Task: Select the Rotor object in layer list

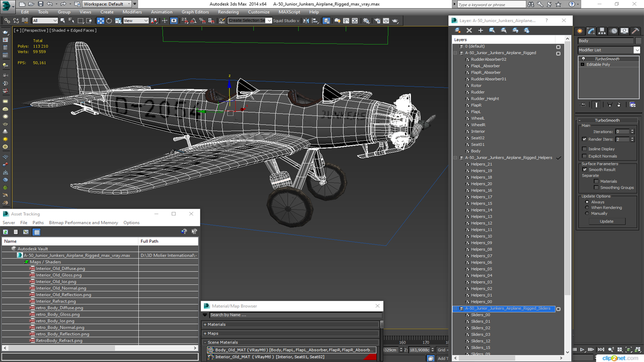Action: (x=476, y=86)
